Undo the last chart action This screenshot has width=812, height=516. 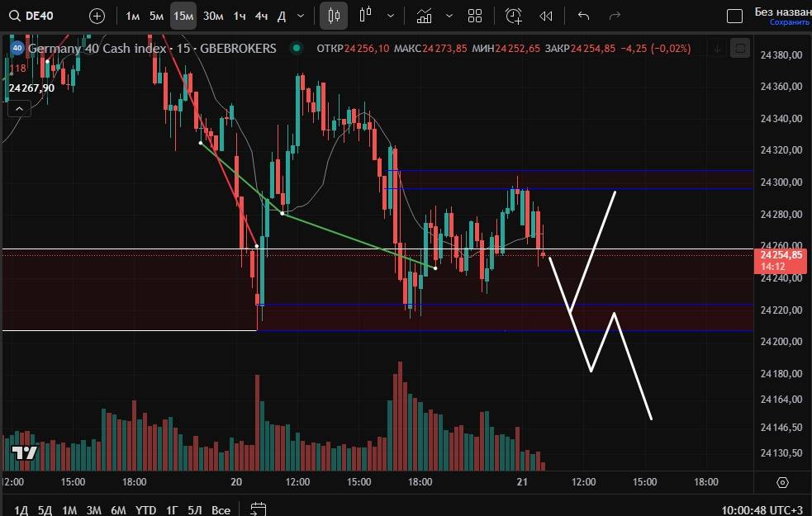coord(584,16)
